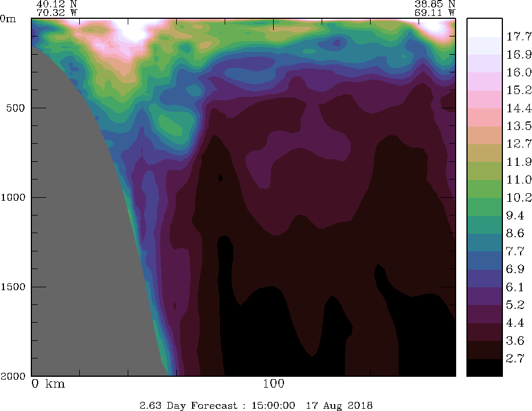Click the salmon swatch between 14.4 and 13.5
This screenshot has height=411, width=532.
click(x=484, y=117)
